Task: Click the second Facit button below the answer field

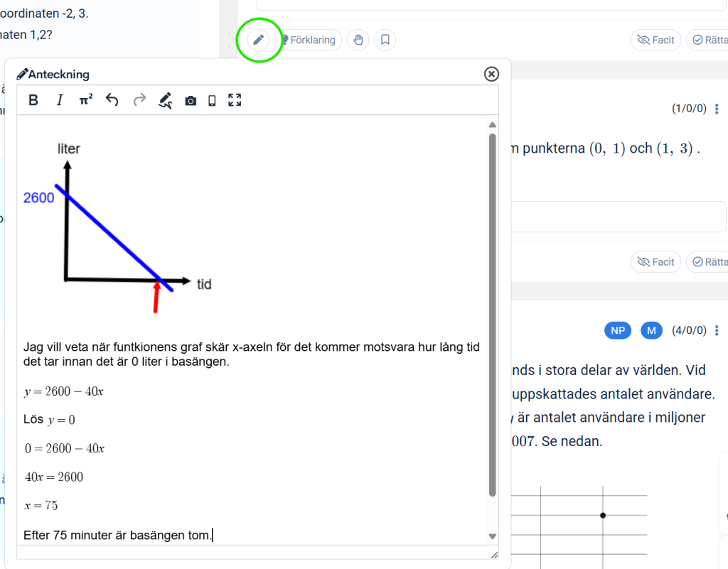Action: [x=655, y=262]
